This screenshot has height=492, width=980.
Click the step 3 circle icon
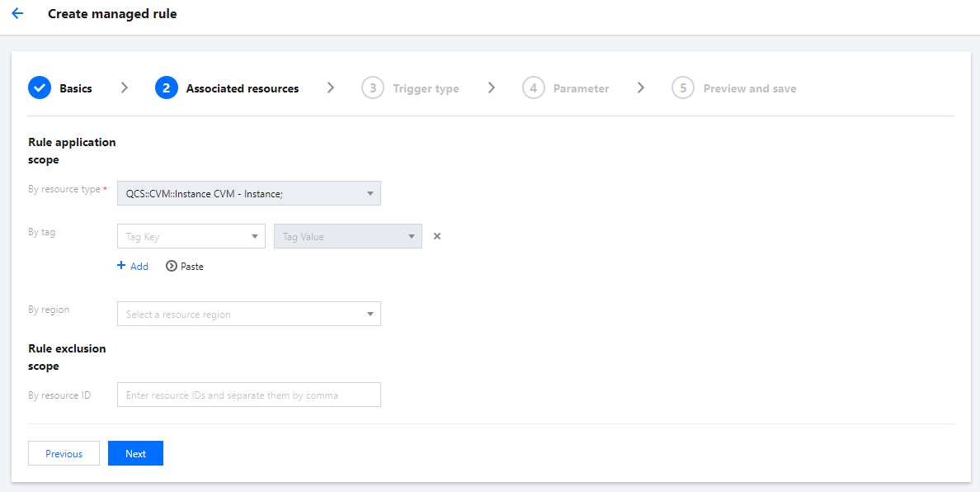(373, 88)
